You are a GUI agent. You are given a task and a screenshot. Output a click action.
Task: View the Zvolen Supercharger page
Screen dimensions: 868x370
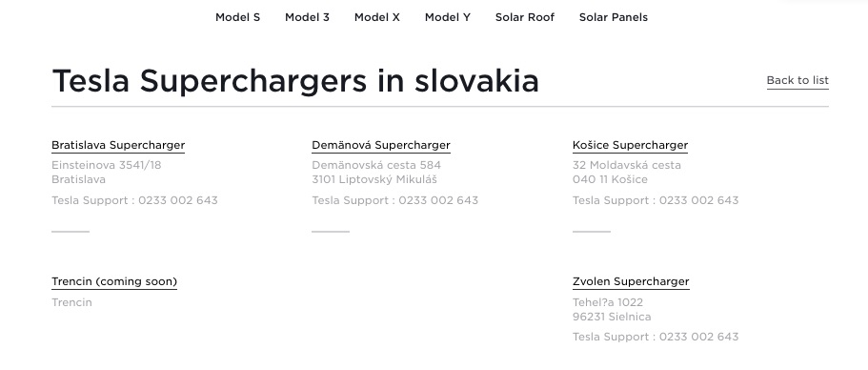(x=631, y=281)
